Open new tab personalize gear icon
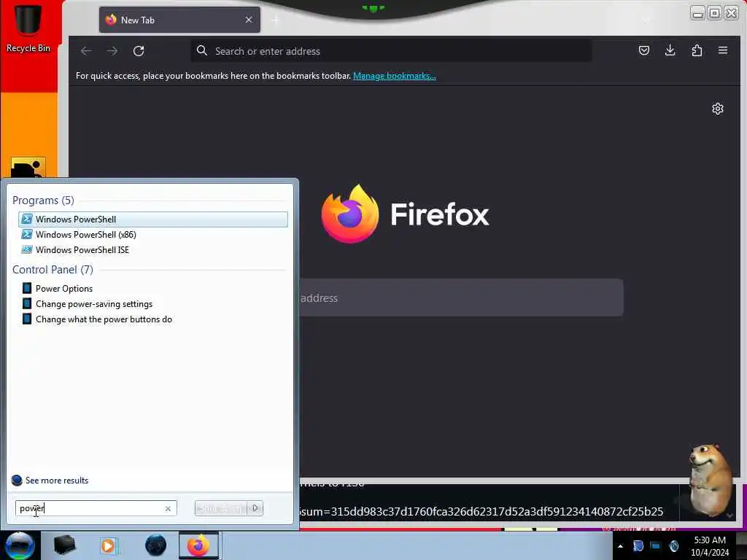 tap(718, 109)
